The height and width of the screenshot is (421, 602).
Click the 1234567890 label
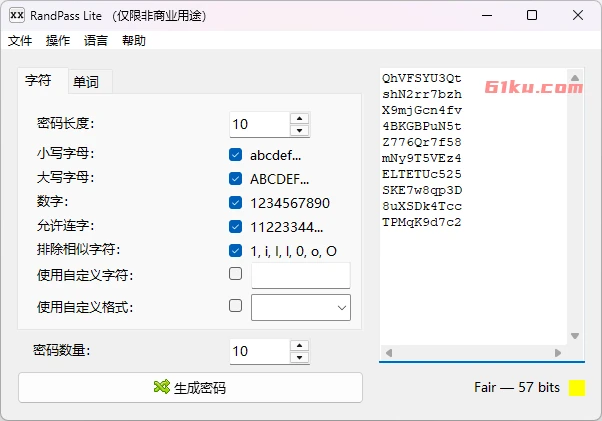(x=290, y=203)
